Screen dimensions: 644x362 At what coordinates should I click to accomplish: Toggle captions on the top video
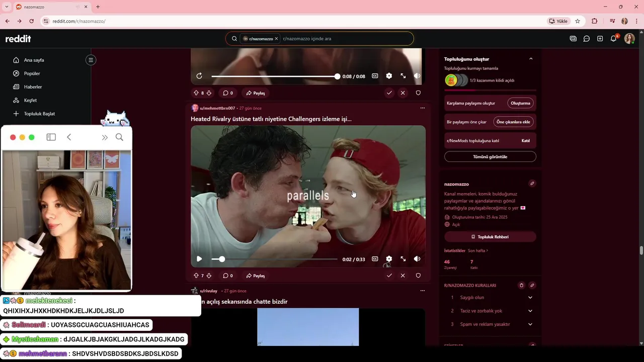[x=375, y=76]
